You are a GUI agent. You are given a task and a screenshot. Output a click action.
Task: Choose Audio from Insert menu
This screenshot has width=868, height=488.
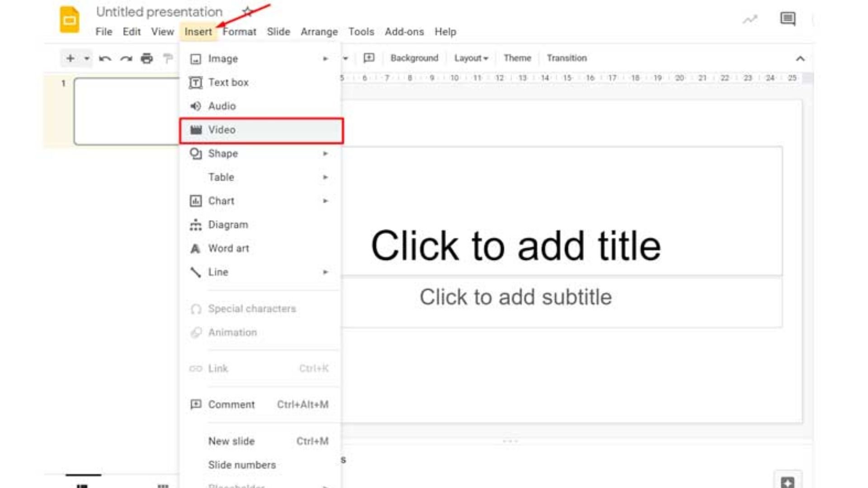260,106
